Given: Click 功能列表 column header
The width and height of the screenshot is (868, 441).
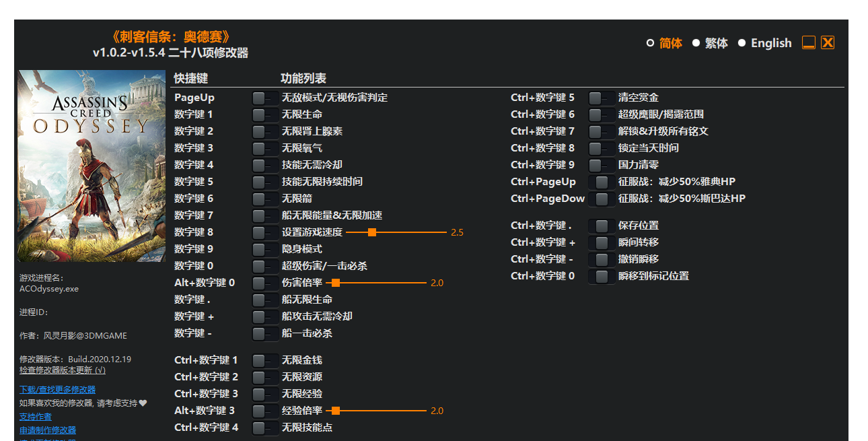Looking at the screenshot, I should click(x=303, y=78).
